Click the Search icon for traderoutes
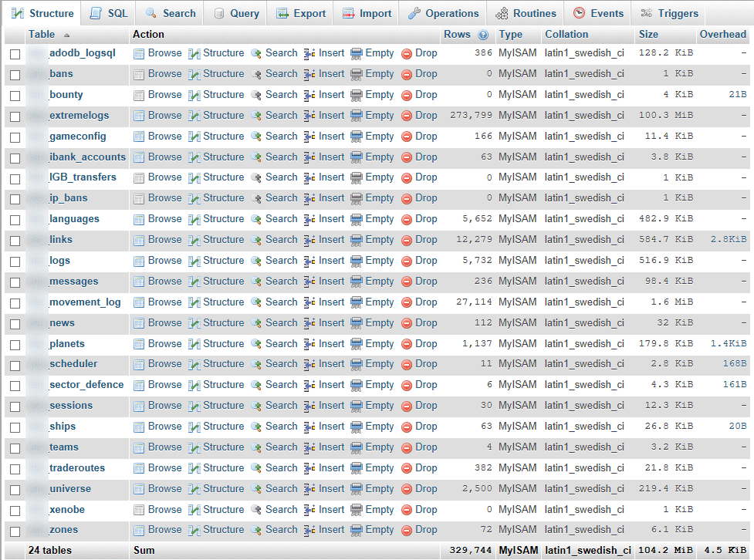Viewport: 754px width, 560px height. 256,469
